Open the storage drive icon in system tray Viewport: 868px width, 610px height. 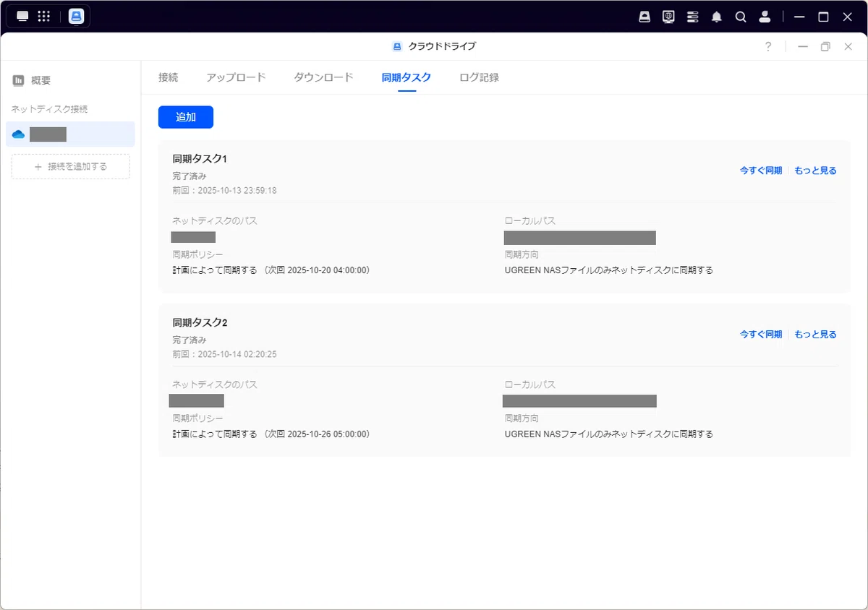tap(644, 17)
